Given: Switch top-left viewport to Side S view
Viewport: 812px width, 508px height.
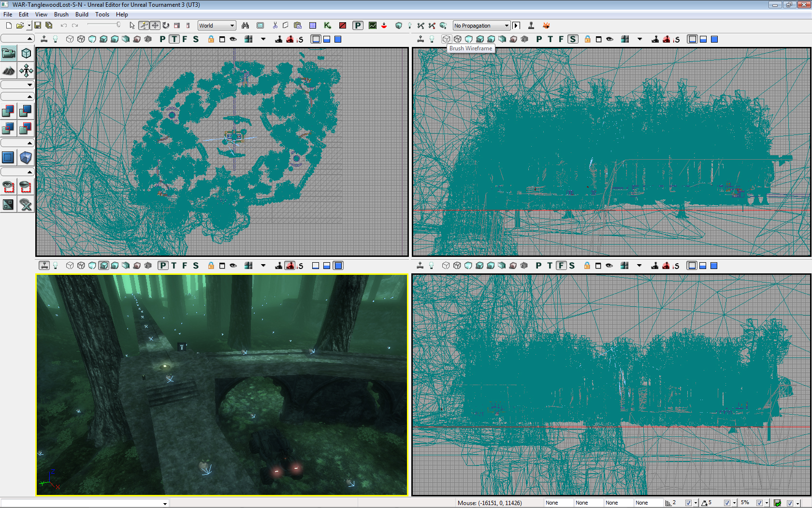Looking at the screenshot, I should (196, 39).
